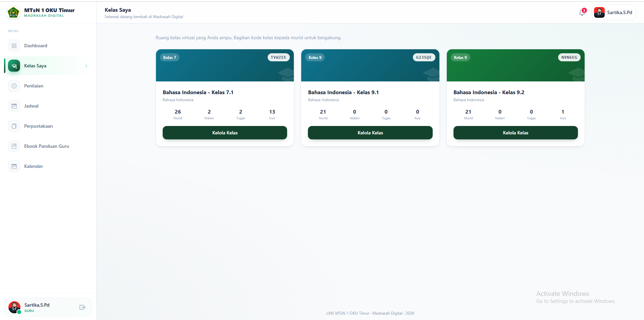Click the Jadwal calendar icon
This screenshot has height=320, width=644.
(x=14, y=106)
